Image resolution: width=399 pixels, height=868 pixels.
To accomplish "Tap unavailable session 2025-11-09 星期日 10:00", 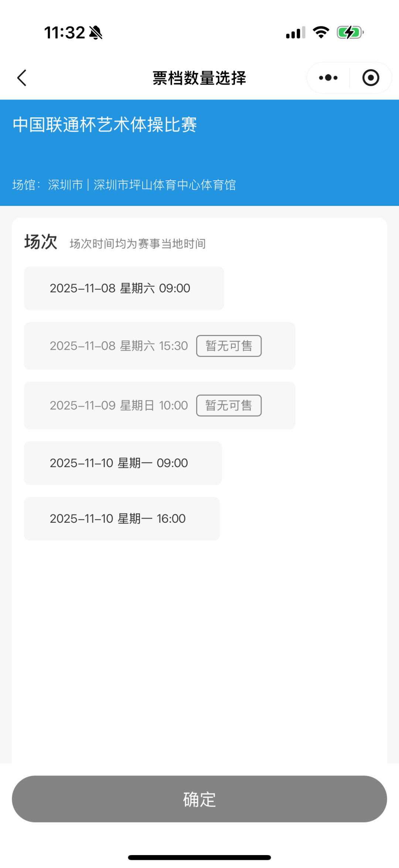I will [x=119, y=406].
